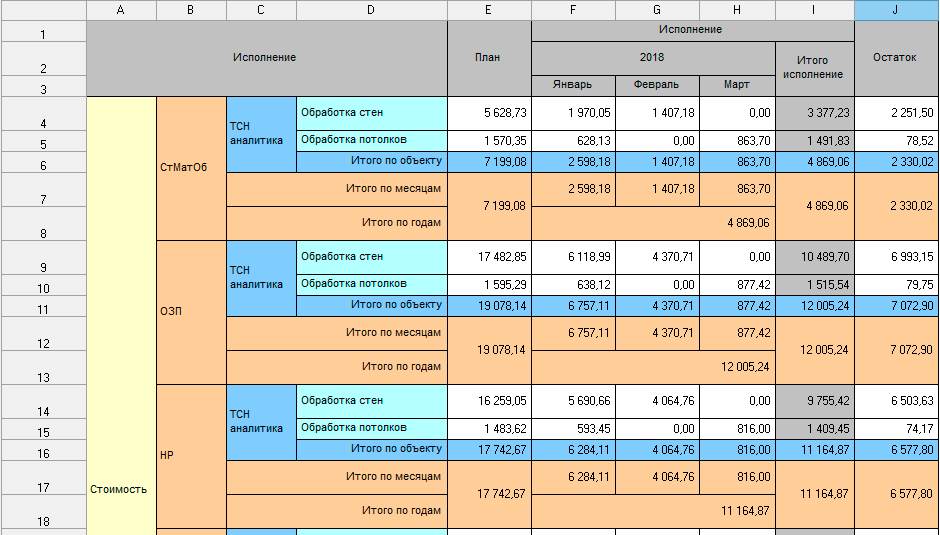Image resolution: width=940 pixels, height=535 pixels.
Task: Select cell with value 10 489,70
Action: click(815, 257)
